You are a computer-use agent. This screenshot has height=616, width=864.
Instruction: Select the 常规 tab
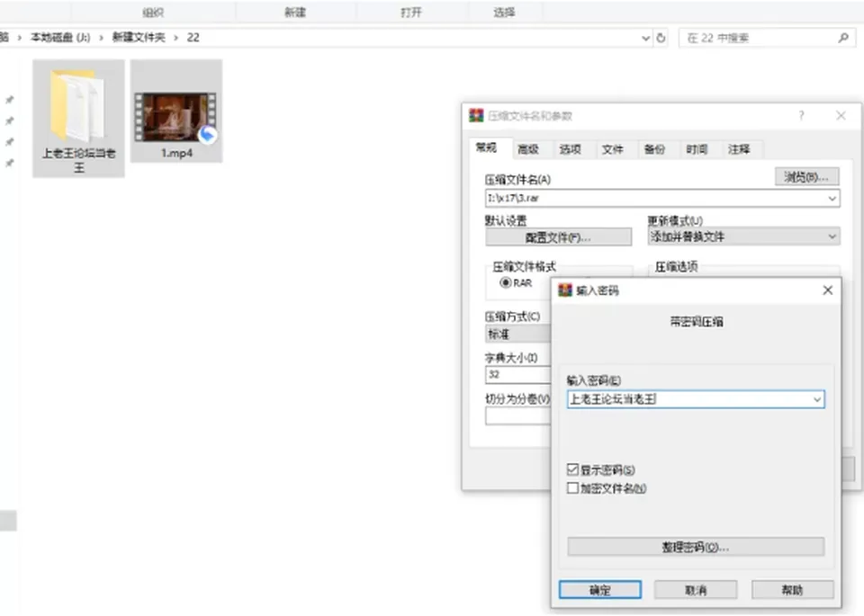point(486,147)
